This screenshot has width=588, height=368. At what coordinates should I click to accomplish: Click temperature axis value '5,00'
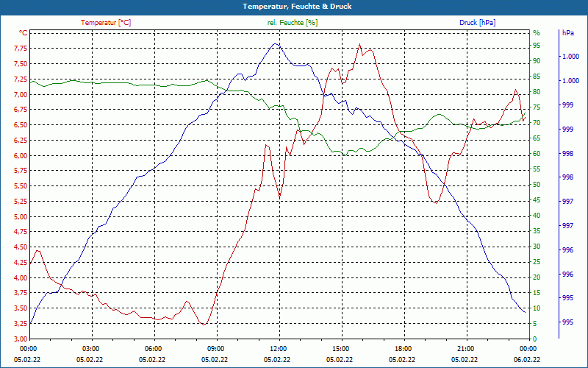[x=21, y=216]
